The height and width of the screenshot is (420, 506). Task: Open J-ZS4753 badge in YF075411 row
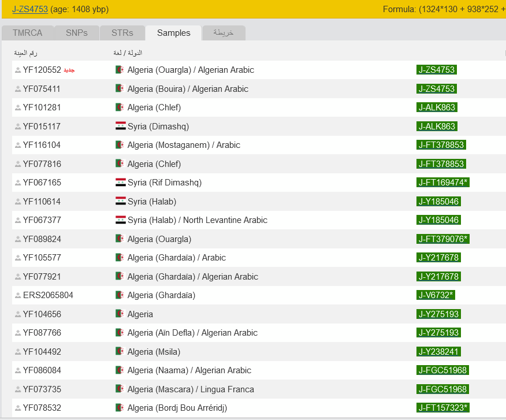tap(436, 89)
